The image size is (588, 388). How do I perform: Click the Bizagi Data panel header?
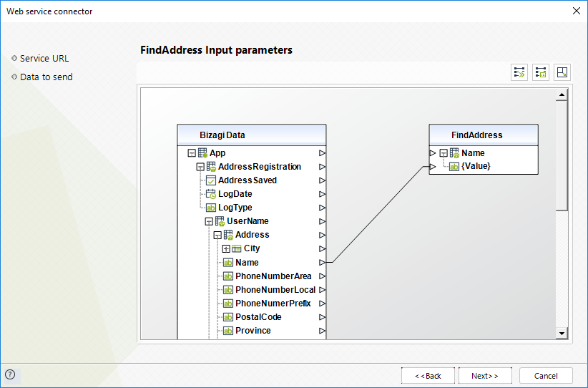tap(252, 135)
